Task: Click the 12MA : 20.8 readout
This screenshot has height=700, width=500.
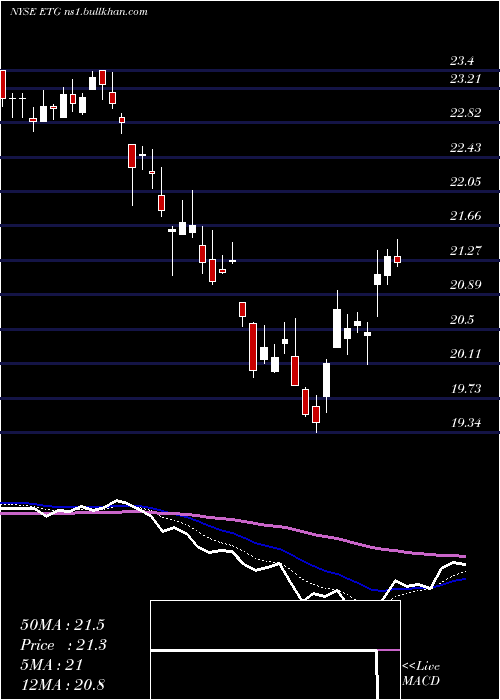Action: coord(62,685)
